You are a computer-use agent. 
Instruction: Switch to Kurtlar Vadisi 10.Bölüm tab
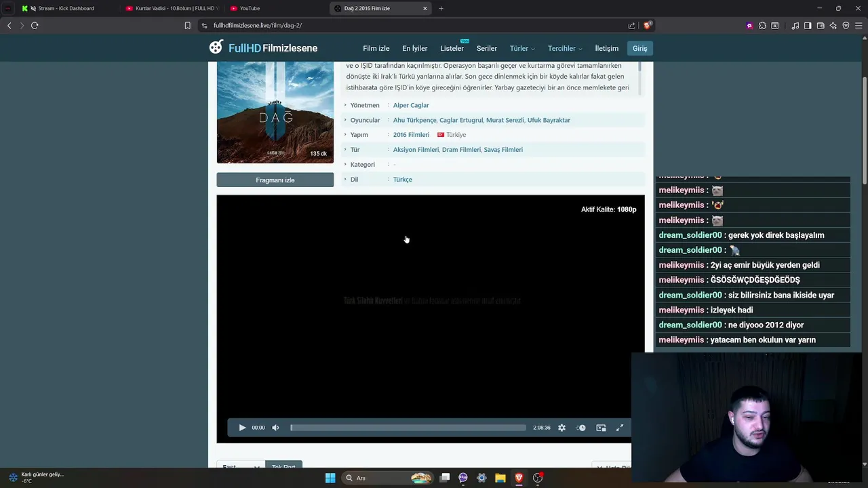172,8
